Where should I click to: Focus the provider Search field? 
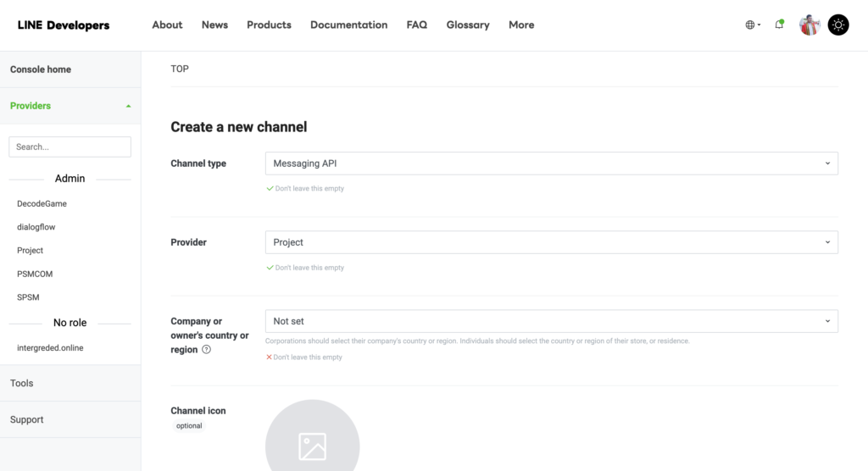point(70,147)
